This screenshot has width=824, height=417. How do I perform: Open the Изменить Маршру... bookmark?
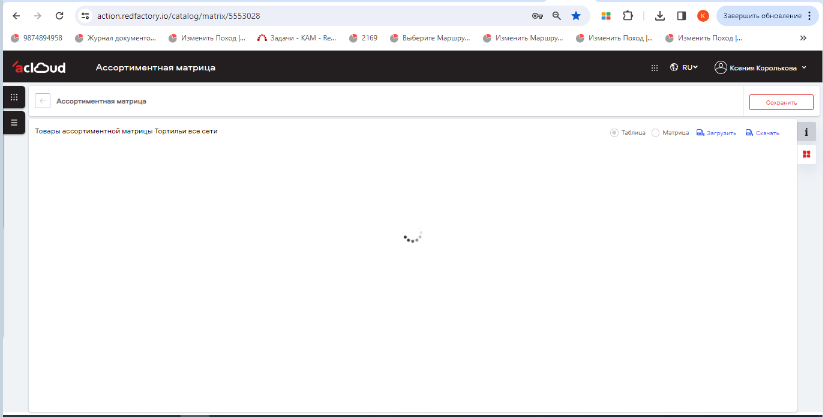pos(523,38)
